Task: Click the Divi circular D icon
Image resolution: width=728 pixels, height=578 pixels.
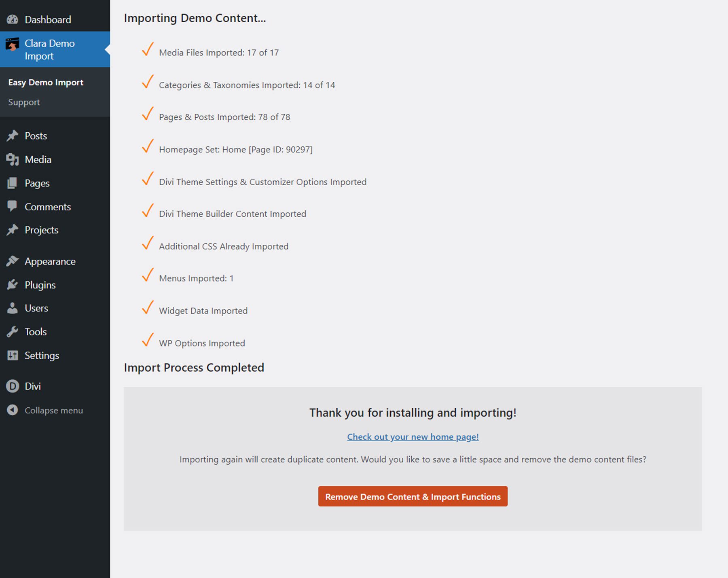Action: [13, 386]
